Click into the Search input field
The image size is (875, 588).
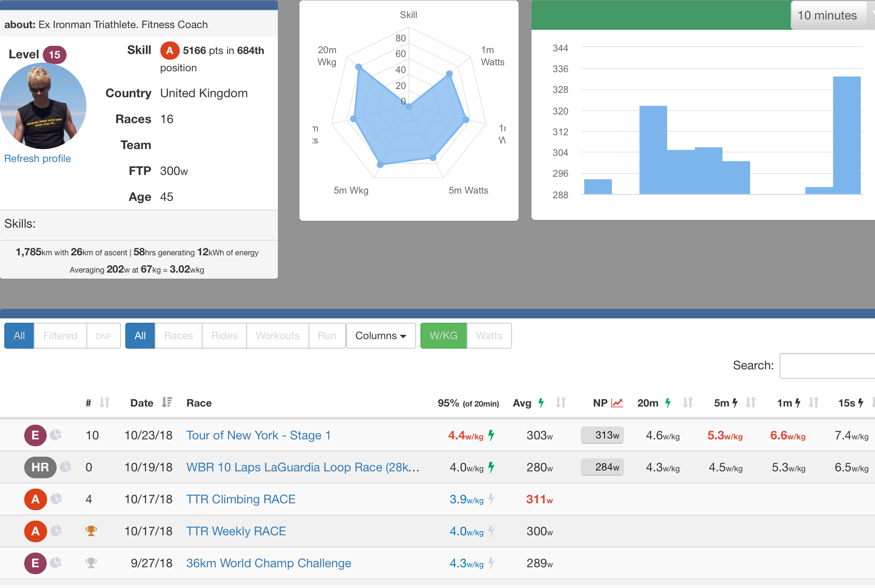click(x=827, y=366)
